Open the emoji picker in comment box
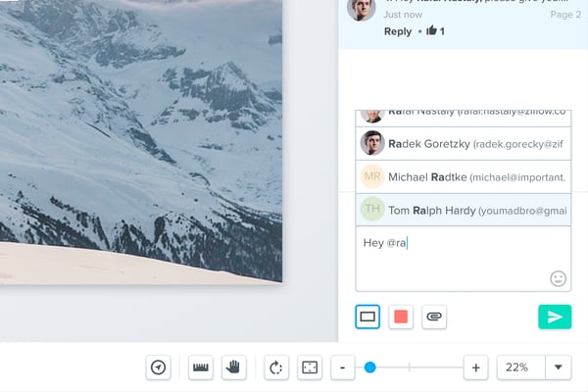Viewport: 588px width, 392px height. point(558,278)
